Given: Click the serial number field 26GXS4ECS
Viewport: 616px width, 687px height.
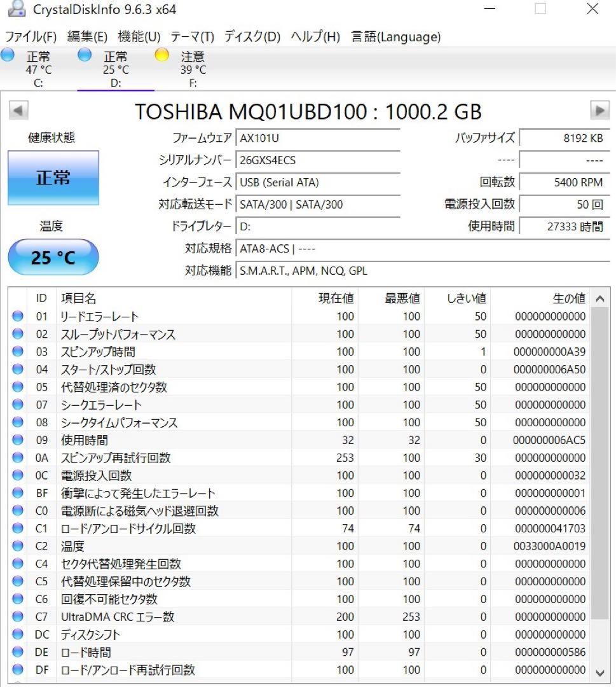Looking at the screenshot, I should coord(318,160).
